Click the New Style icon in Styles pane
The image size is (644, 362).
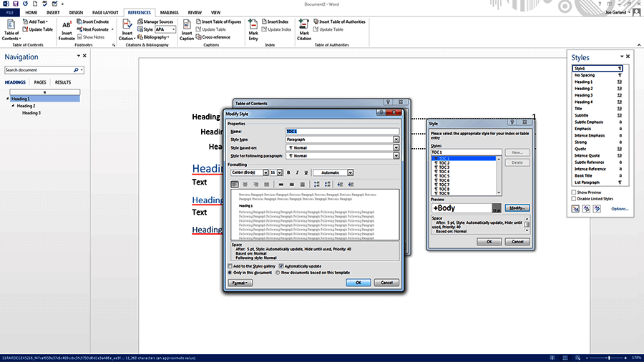[x=575, y=209]
